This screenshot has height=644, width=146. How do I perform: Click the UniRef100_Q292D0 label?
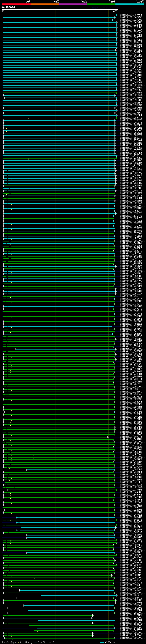131,361
